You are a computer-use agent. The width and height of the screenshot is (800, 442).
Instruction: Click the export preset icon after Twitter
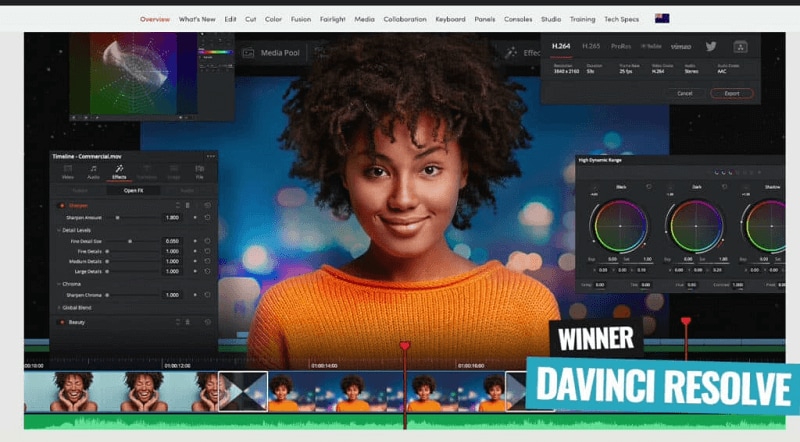coord(740,46)
